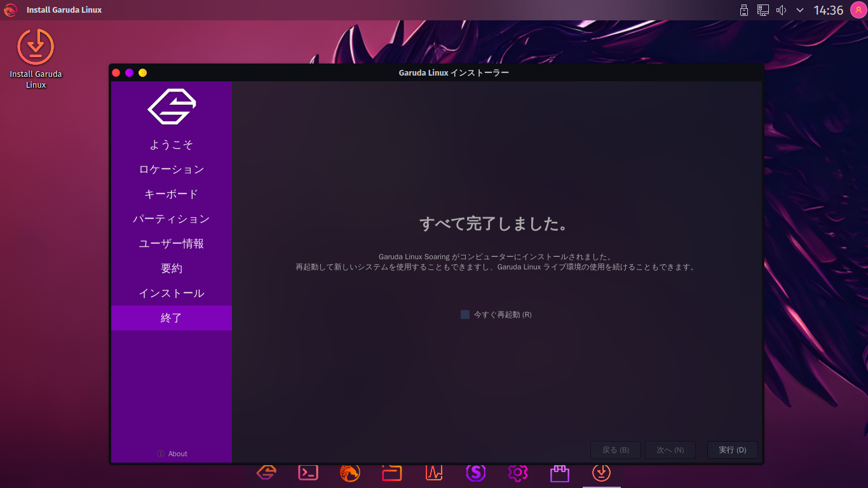Launch the Garuda logo icon in the dock
Viewport: 868px width, 488px height.
(266, 473)
